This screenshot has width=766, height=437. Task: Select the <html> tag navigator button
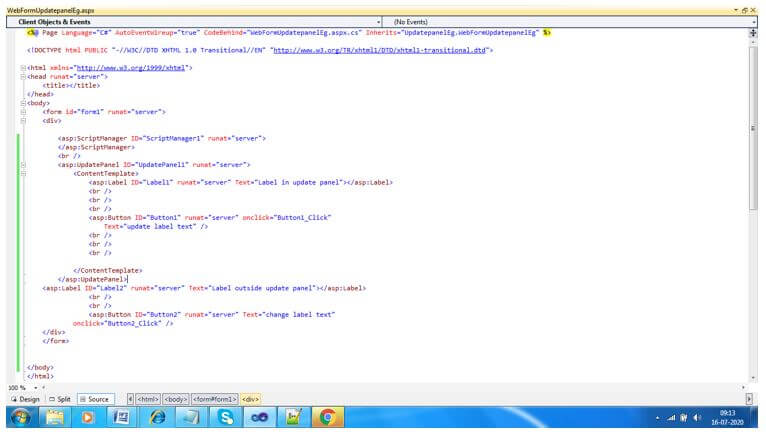pos(148,399)
